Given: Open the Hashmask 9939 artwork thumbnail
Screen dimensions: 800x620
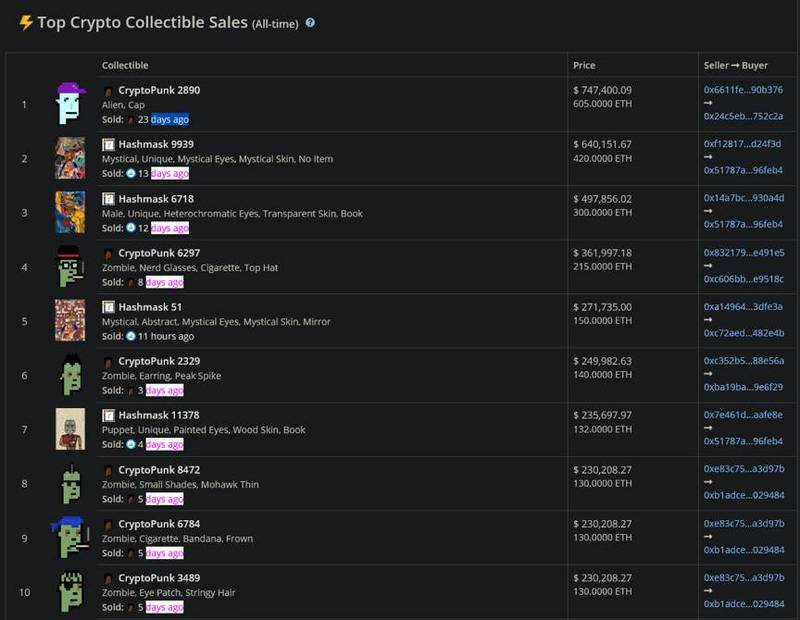Looking at the screenshot, I should [x=70, y=158].
